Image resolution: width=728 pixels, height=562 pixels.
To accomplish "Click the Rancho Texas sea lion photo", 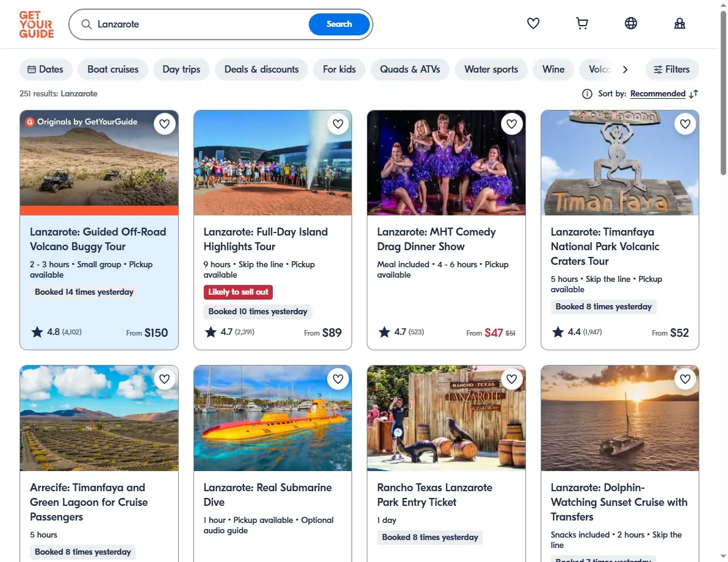I will click(446, 418).
